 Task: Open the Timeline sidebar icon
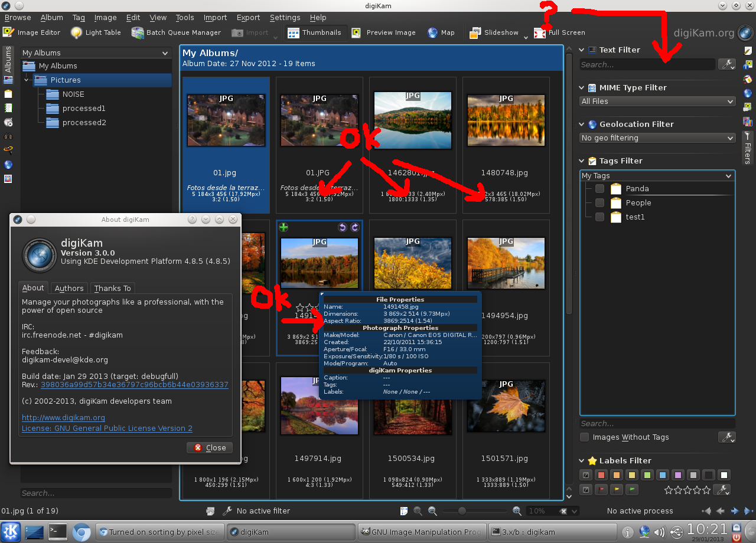pos(8,122)
